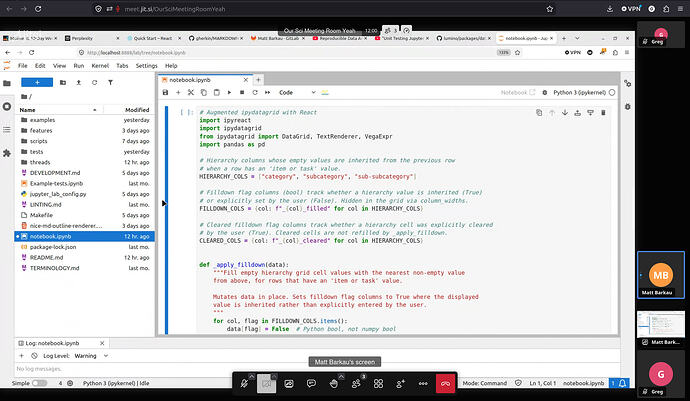Open file browser in left sidebar
The width and height of the screenshot is (690, 401).
7,83
